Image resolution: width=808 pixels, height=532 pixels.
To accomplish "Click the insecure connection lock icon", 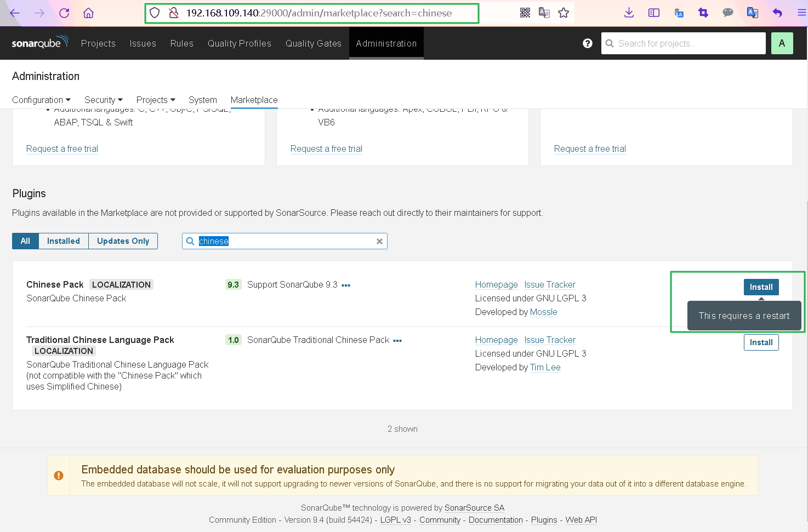I will (174, 13).
